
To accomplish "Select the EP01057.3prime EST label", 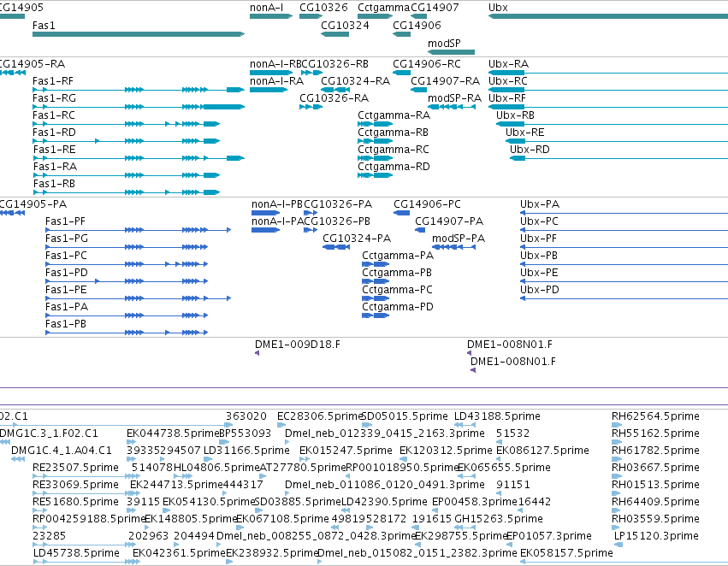I will point(549,536).
